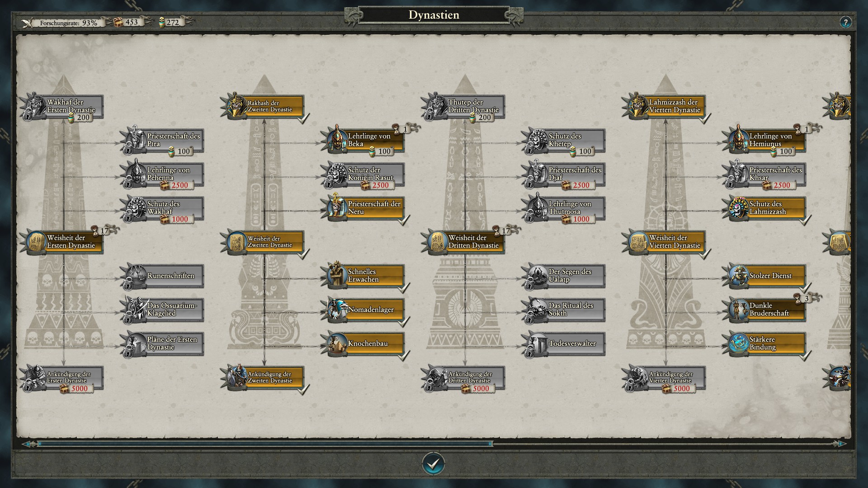Select Lehrlinge von Pehenna technology
The height and width of the screenshot is (488, 868).
163,174
